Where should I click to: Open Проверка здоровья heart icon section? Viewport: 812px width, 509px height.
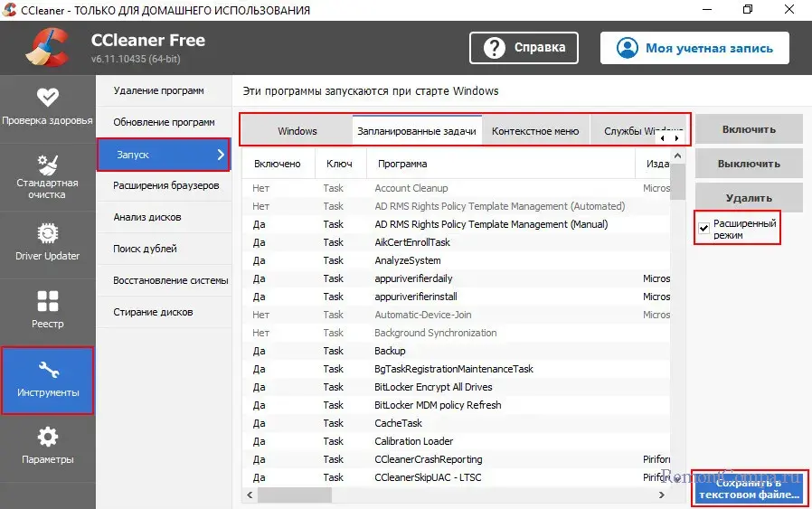pos(47,98)
